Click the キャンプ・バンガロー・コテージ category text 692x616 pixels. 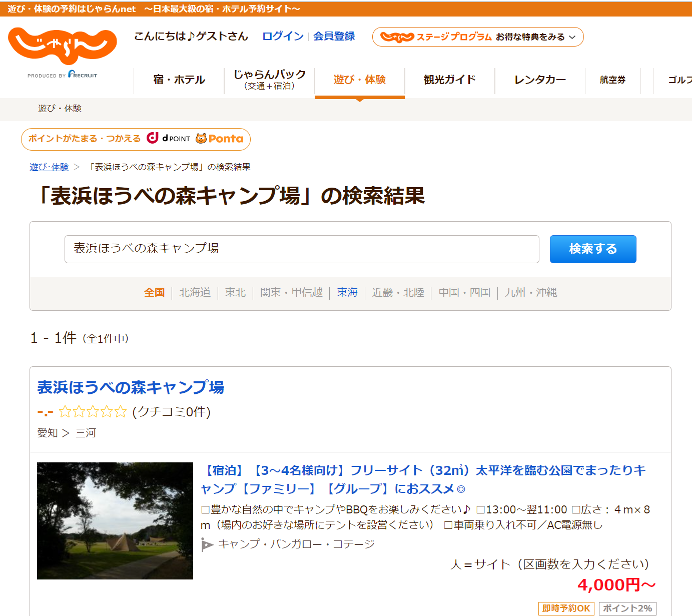pos(296,544)
